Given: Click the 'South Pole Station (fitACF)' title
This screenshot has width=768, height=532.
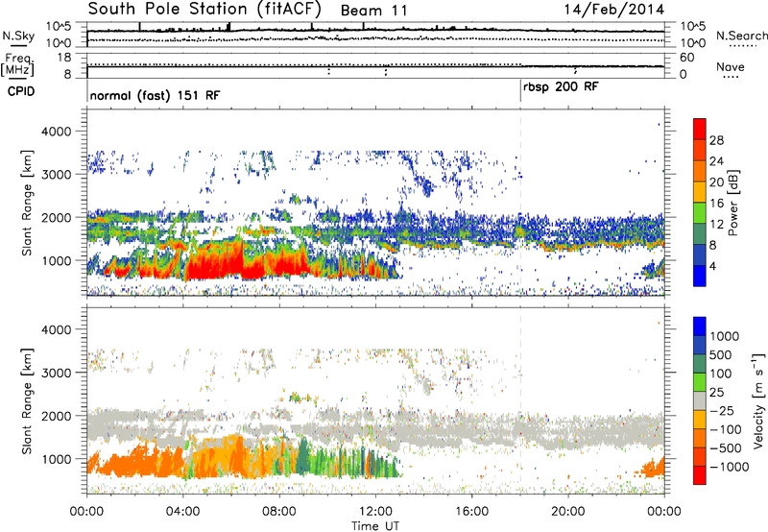Looking at the screenshot, I should coord(204,9).
